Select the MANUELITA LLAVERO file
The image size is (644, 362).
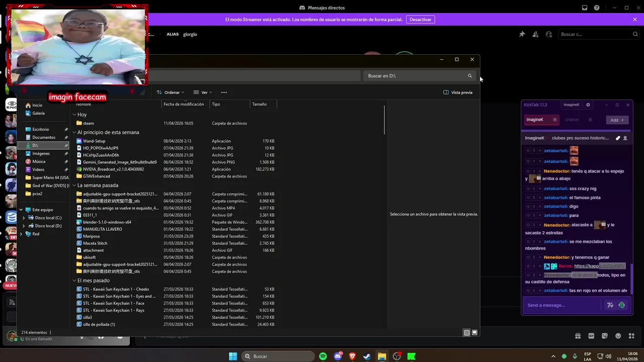pyautogui.click(x=103, y=229)
